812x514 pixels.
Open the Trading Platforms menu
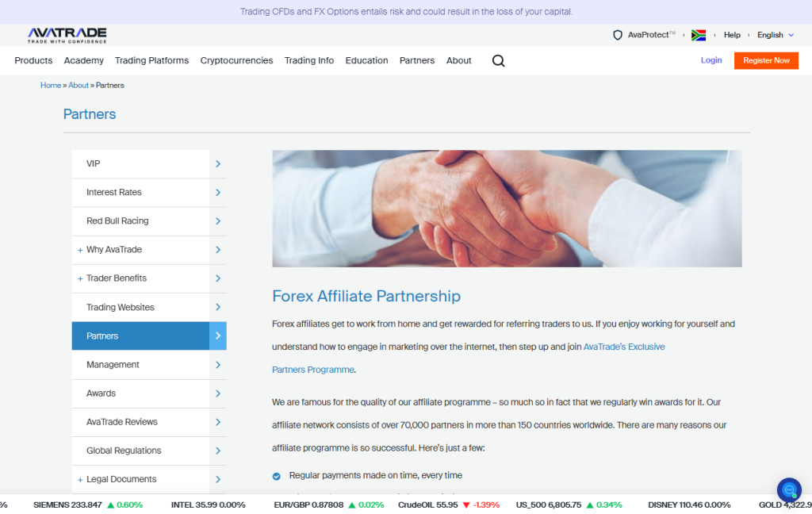[151, 60]
